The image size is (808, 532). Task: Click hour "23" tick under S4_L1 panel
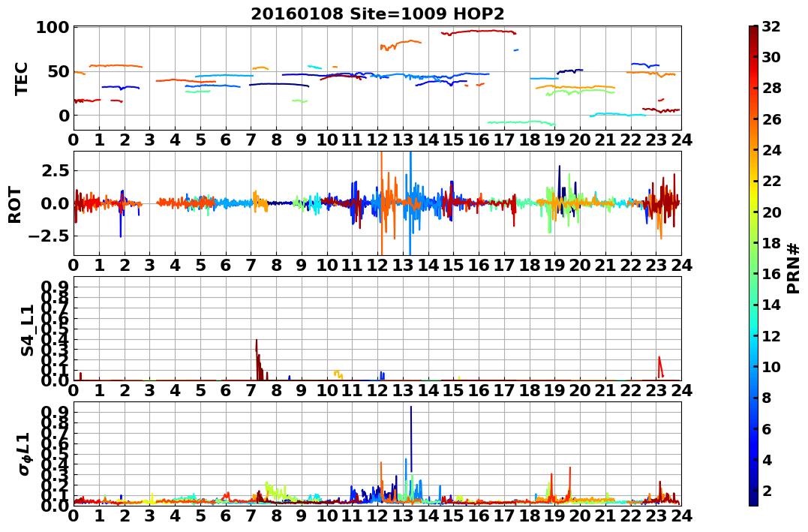[656, 390]
